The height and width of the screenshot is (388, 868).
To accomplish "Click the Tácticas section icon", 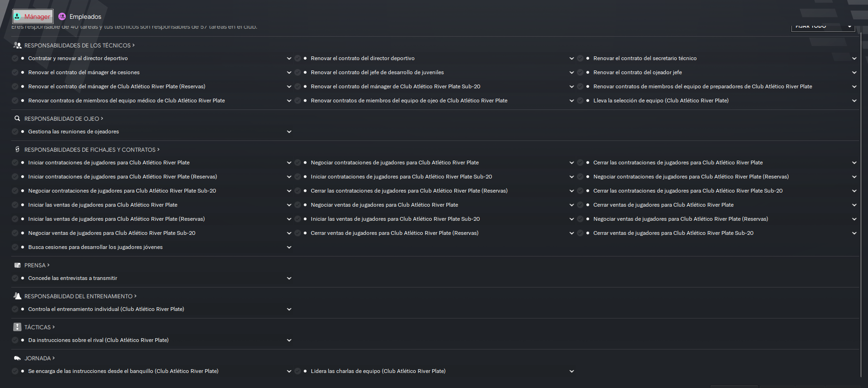I will 17,327.
